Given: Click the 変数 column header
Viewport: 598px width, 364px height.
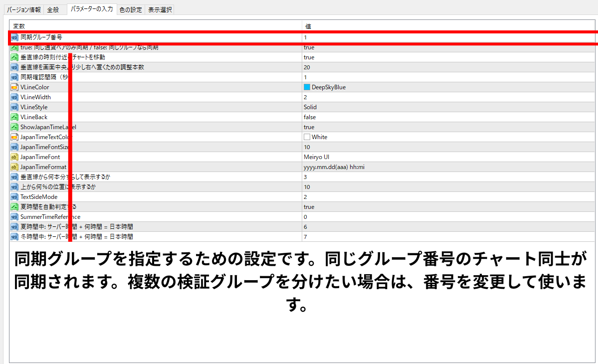Looking at the screenshot, I should click(x=19, y=26).
